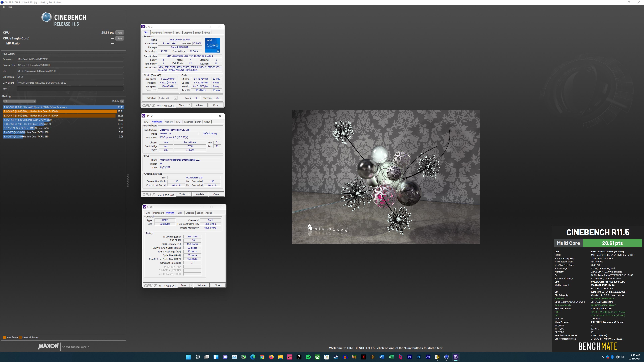Screen dimensions: 644x362
Task: Launch Firefox from taskbar
Action: pyautogui.click(x=271, y=357)
